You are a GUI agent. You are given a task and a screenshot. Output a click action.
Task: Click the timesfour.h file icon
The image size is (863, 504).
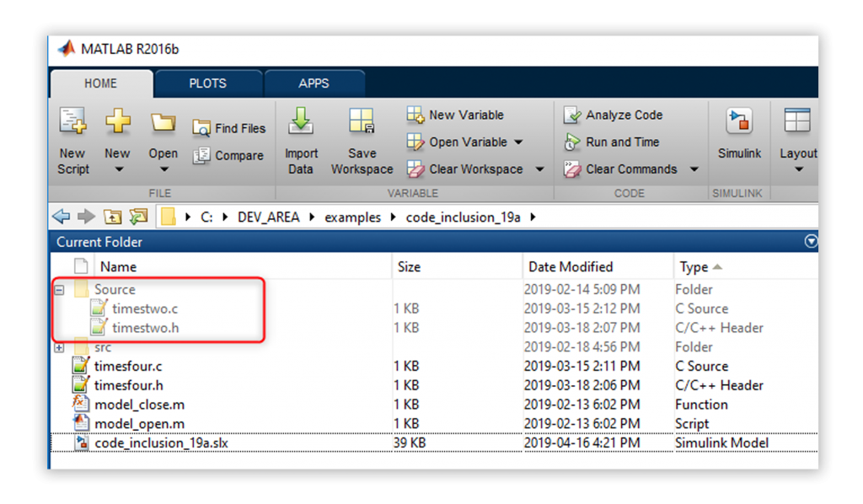[x=80, y=384]
